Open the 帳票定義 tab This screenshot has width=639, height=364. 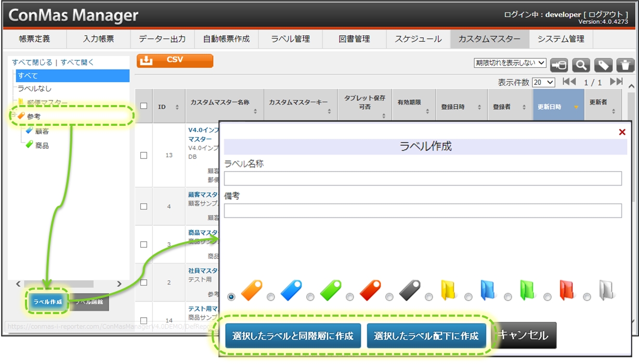34,39
